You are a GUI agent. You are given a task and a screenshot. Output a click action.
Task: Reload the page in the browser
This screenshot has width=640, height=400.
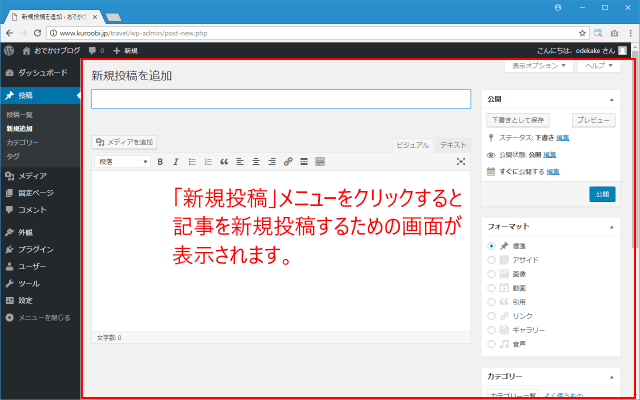point(37,33)
